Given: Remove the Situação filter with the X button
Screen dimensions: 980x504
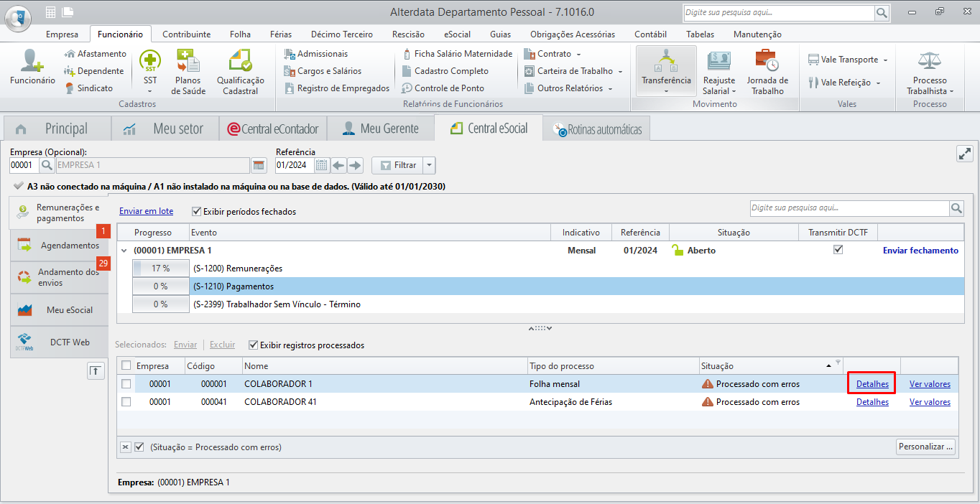Looking at the screenshot, I should click(x=126, y=447).
